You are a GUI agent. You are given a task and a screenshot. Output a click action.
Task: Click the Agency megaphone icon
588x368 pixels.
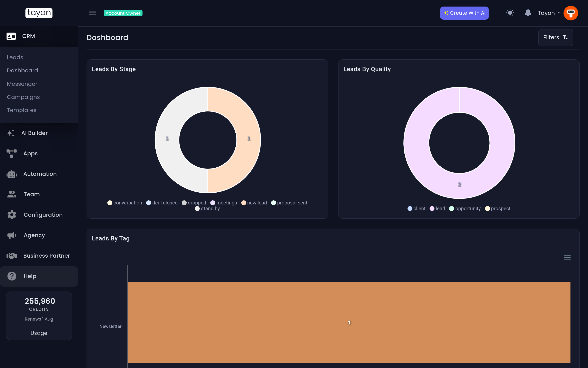12,235
